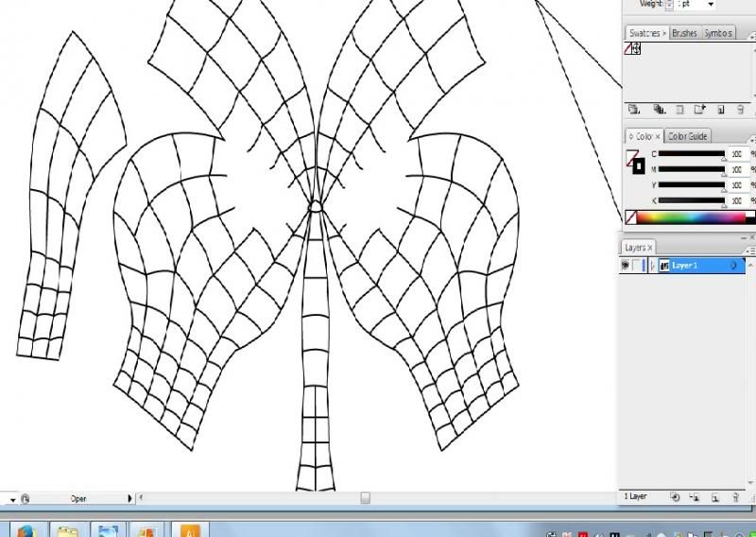Toggle visibility eye of Layer 1

click(626, 266)
